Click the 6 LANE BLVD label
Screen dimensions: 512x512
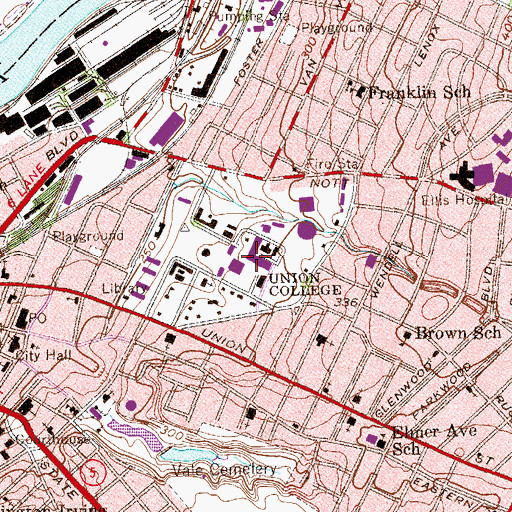42,169
